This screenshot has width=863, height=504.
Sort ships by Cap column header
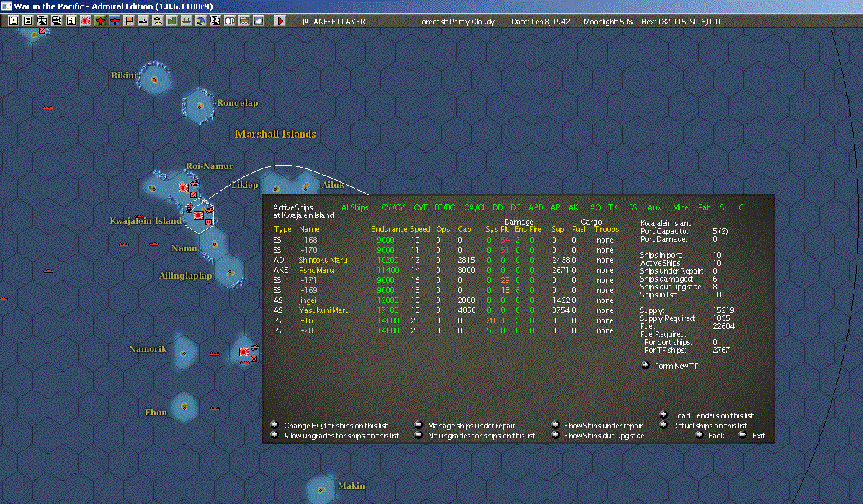pos(465,229)
